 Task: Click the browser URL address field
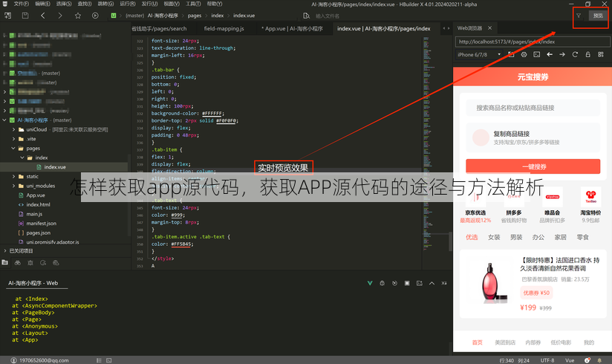click(x=533, y=42)
